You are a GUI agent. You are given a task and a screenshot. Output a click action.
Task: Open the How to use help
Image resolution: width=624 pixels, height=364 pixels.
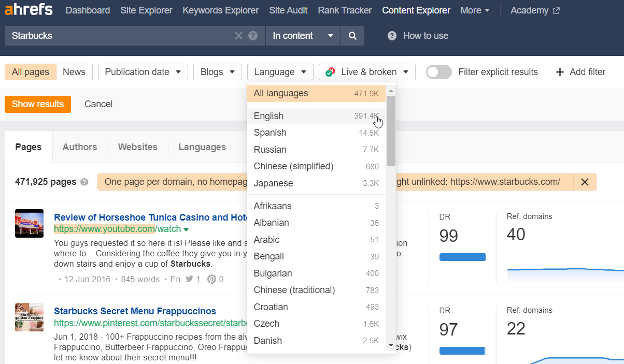click(x=418, y=36)
